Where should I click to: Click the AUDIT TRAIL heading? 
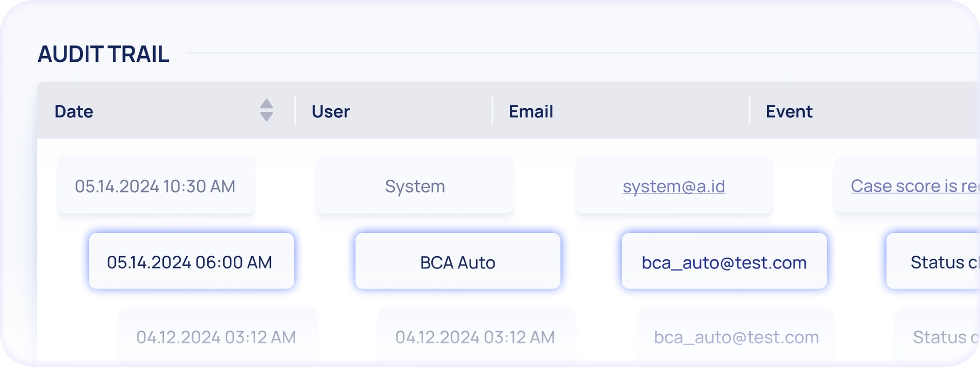(104, 54)
